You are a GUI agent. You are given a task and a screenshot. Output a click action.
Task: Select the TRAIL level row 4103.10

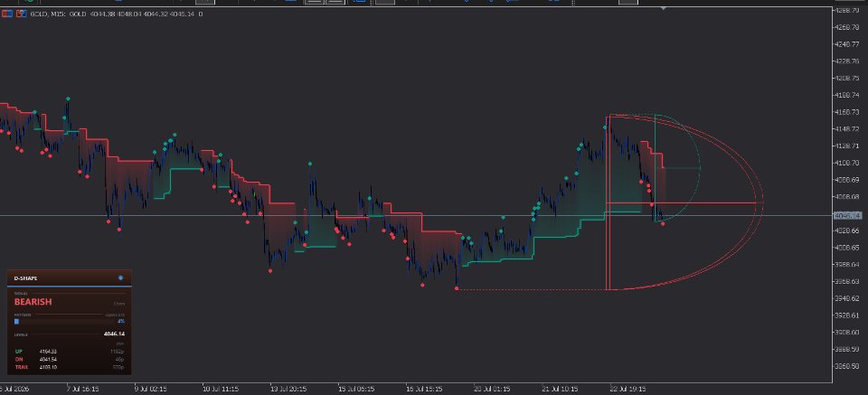(70, 367)
